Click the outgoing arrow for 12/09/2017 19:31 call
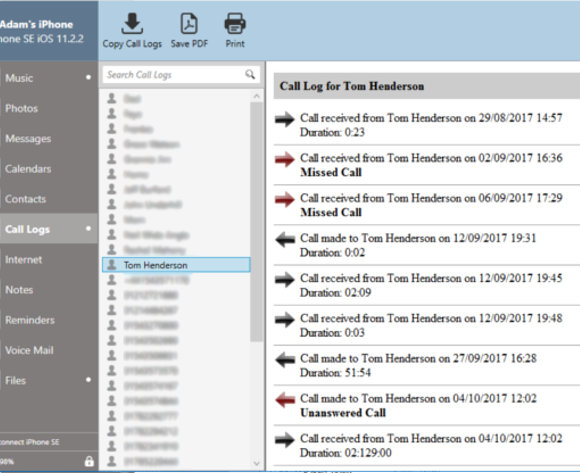The width and height of the screenshot is (580, 473). pos(285,240)
